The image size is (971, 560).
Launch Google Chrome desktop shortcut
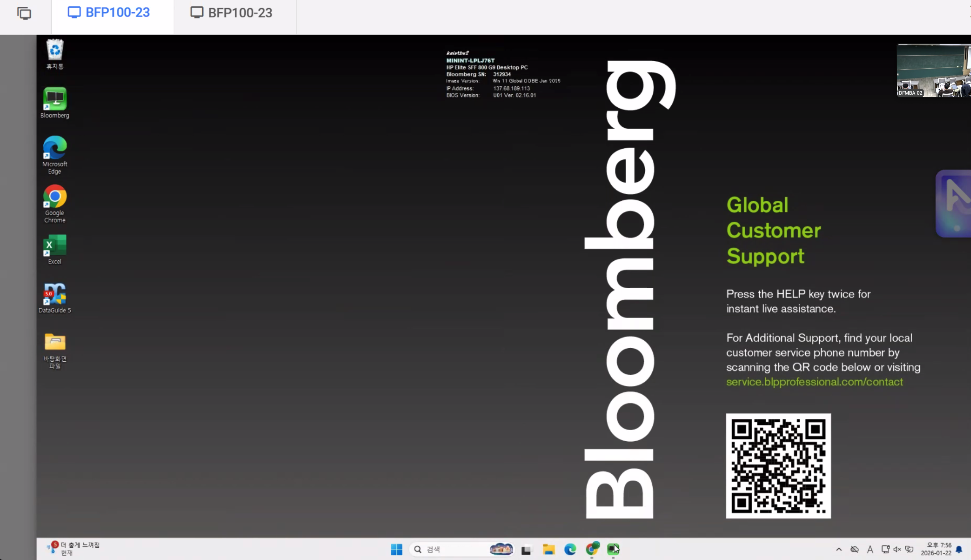point(55,196)
